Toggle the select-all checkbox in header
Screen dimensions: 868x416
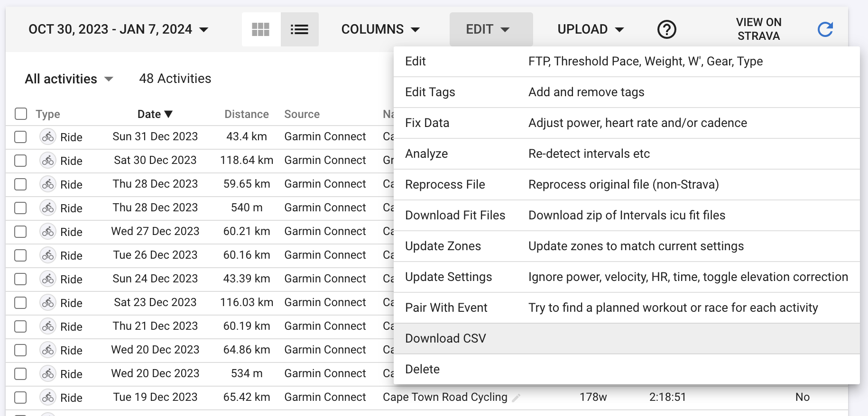[x=21, y=114]
